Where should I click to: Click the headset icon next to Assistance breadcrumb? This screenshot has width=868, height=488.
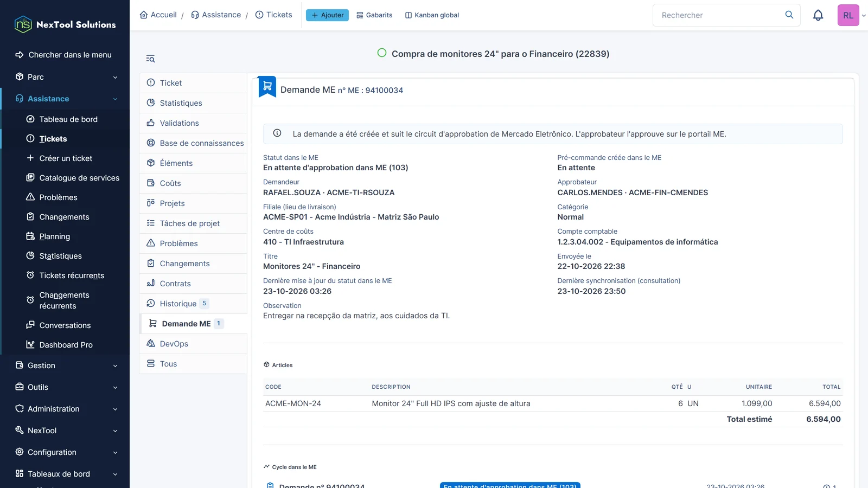[x=195, y=15]
